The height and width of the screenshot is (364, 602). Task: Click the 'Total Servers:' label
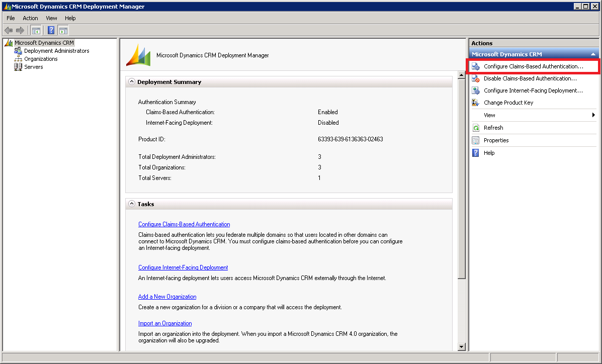point(155,178)
